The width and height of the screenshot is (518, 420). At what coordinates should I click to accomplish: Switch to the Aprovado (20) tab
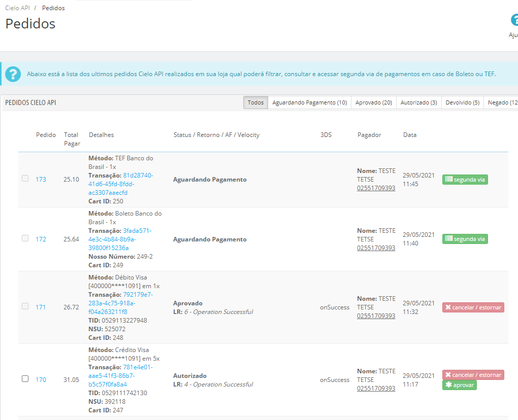374,102
